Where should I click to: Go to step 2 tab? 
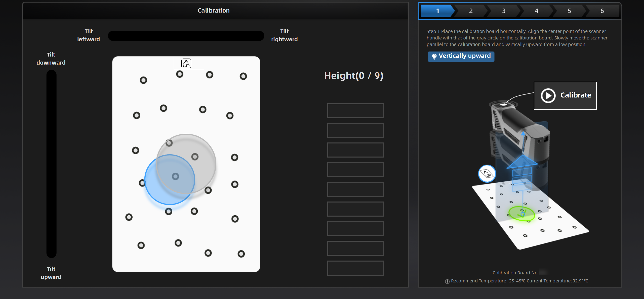click(x=471, y=11)
